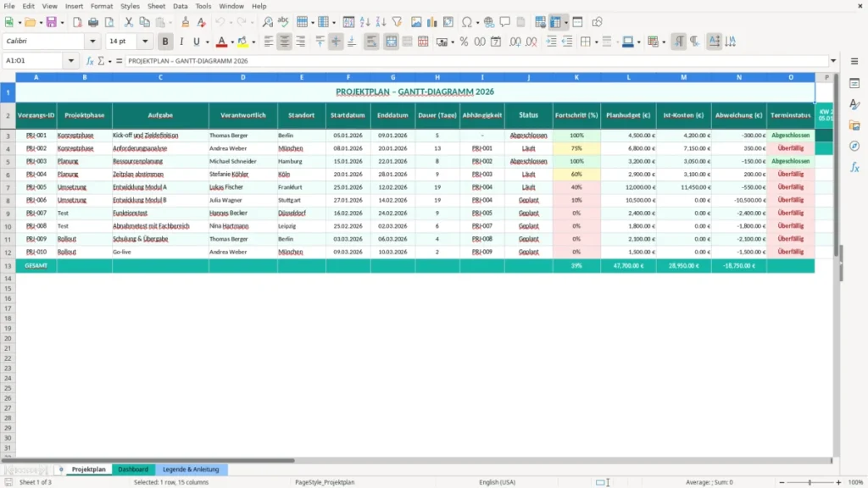
Task: Click the AutoFilter funnel icon
Action: (x=397, y=22)
